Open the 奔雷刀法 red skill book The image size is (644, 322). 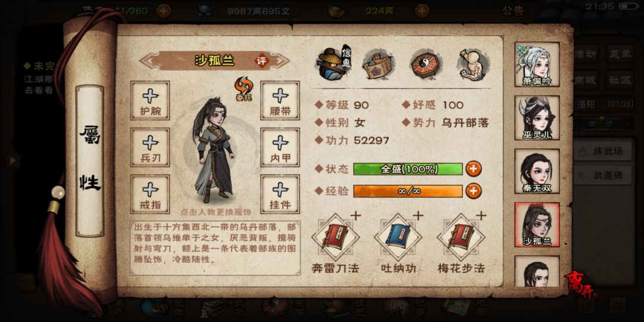pos(336,236)
